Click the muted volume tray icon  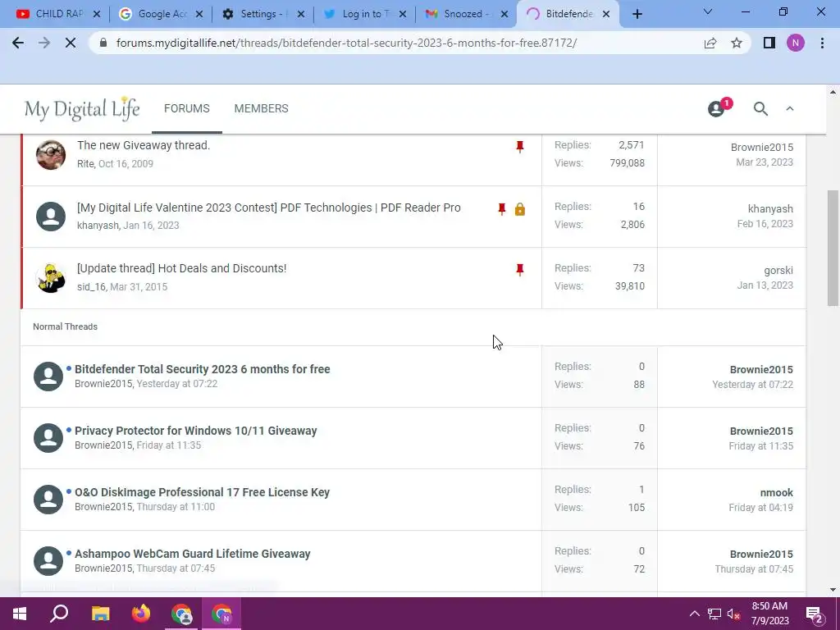click(x=734, y=614)
